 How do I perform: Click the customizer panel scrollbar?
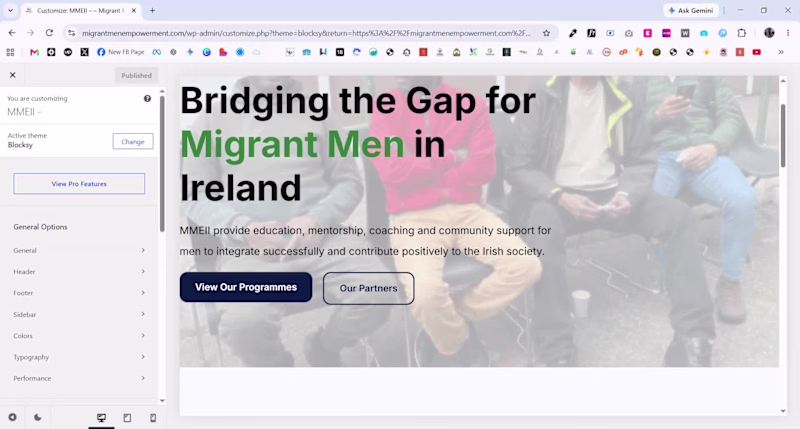(162, 163)
